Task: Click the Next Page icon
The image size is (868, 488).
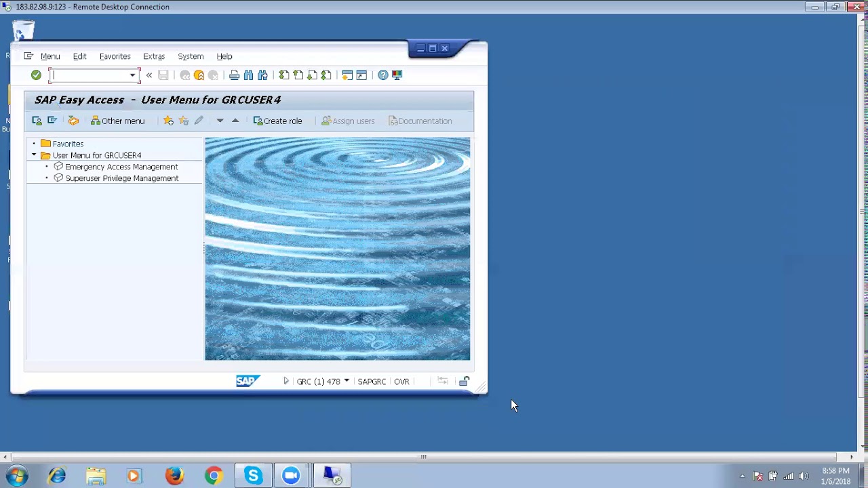Action: [x=312, y=75]
